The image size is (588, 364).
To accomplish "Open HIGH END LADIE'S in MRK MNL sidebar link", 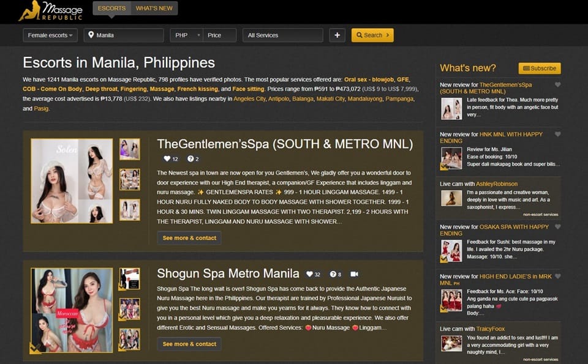I will pyautogui.click(x=496, y=280).
